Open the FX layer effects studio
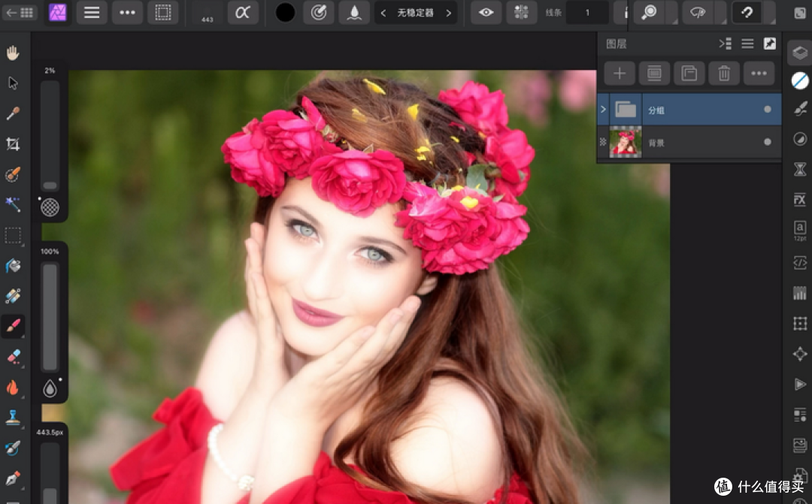Viewport: 812px width, 504px height. click(799, 199)
